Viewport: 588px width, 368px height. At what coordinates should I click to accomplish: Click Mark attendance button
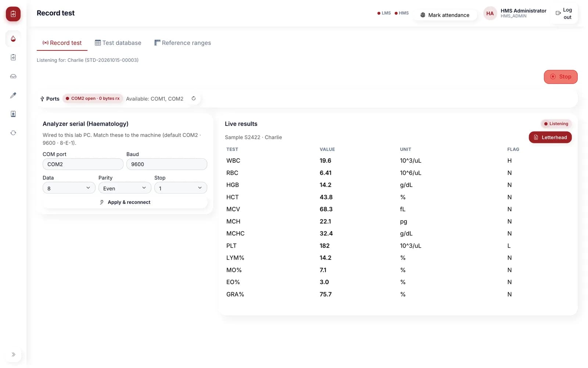coord(445,15)
